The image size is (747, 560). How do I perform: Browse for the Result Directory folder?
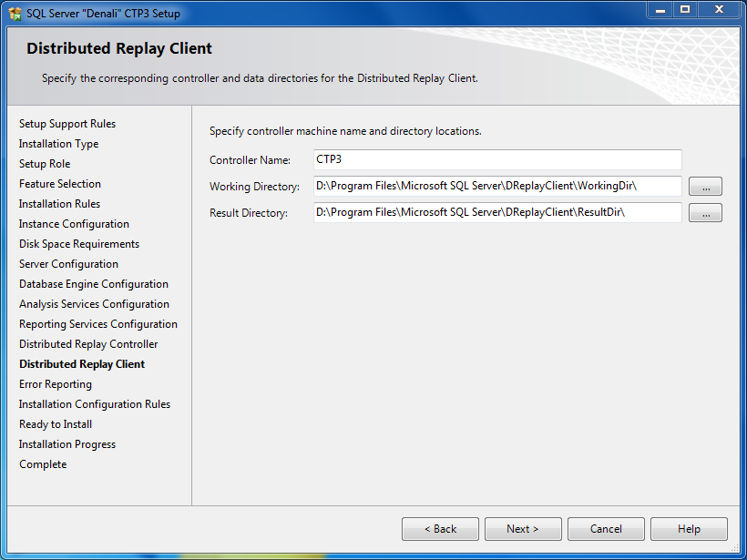[x=706, y=212]
